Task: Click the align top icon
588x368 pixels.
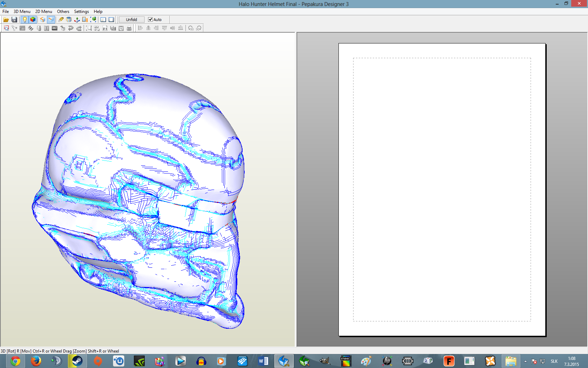Action: point(164,28)
